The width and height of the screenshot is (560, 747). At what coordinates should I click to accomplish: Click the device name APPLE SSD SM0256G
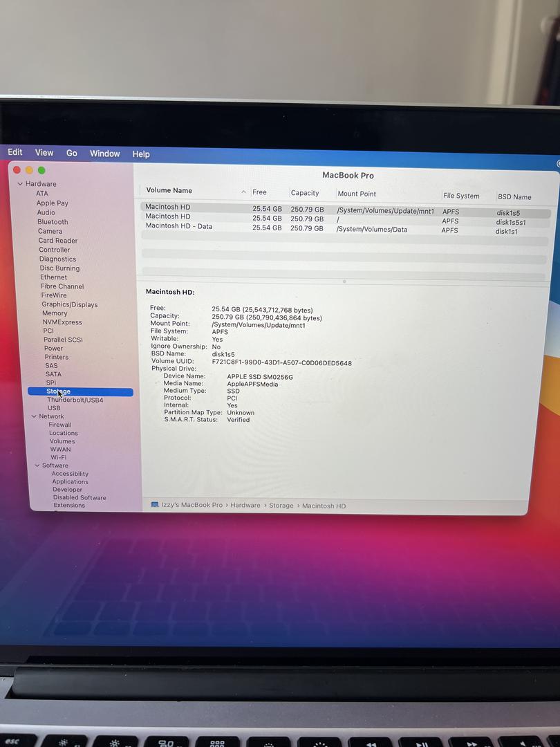point(260,377)
